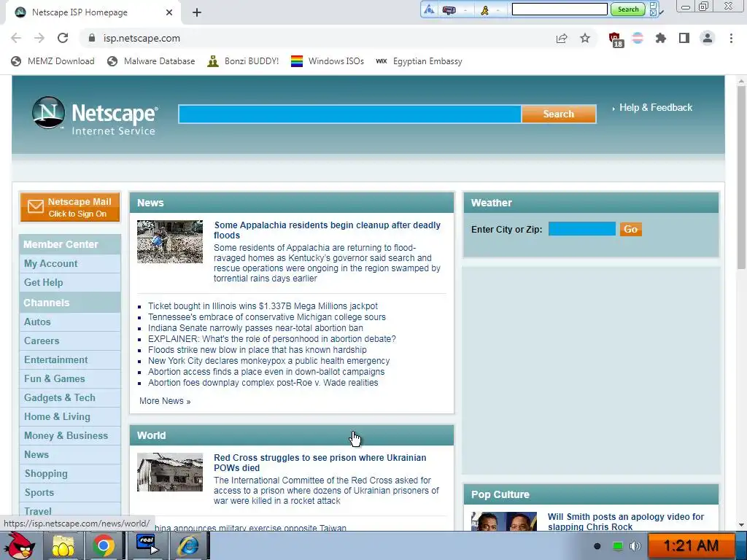
Task: Go forward to the next page
Action: pyautogui.click(x=39, y=38)
